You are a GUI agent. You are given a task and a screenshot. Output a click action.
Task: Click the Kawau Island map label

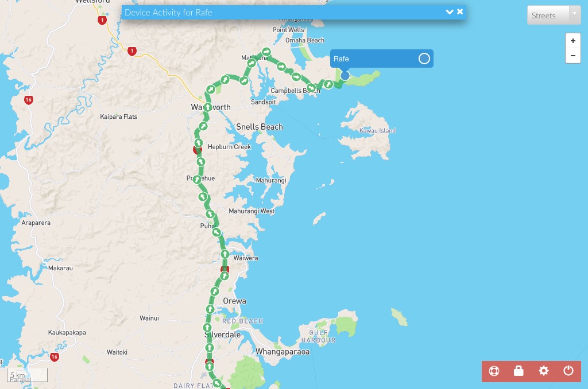click(x=377, y=130)
